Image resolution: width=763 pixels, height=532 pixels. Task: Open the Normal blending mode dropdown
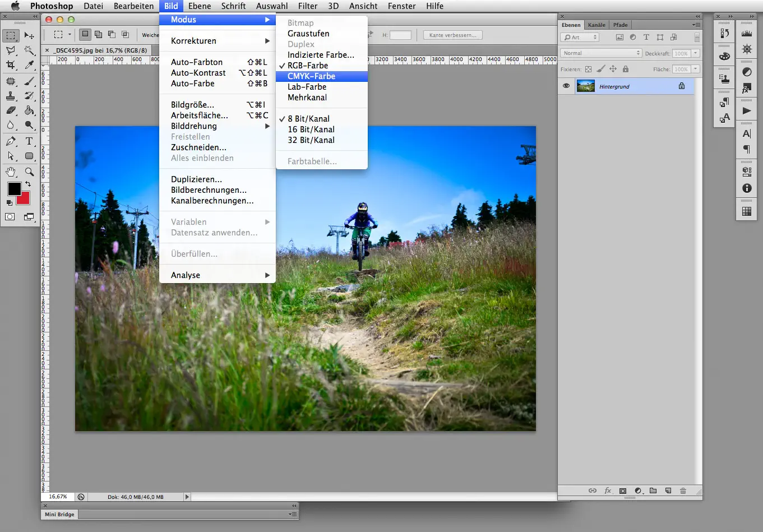click(600, 53)
